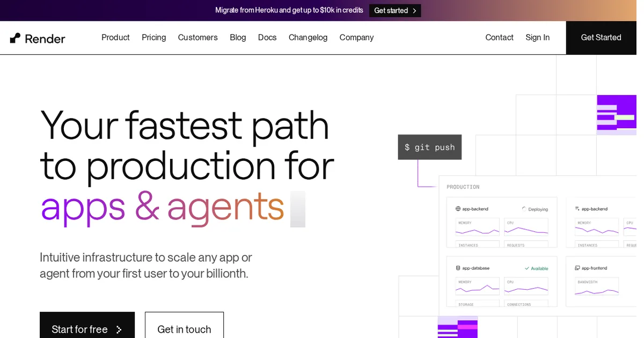Viewport: 644px width, 338px height.
Task: Click the '$ git push' terminal label
Action: pyautogui.click(x=430, y=147)
